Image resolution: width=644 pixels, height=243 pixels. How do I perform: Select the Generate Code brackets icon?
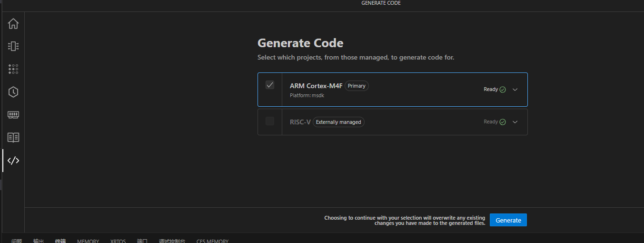pyautogui.click(x=13, y=161)
